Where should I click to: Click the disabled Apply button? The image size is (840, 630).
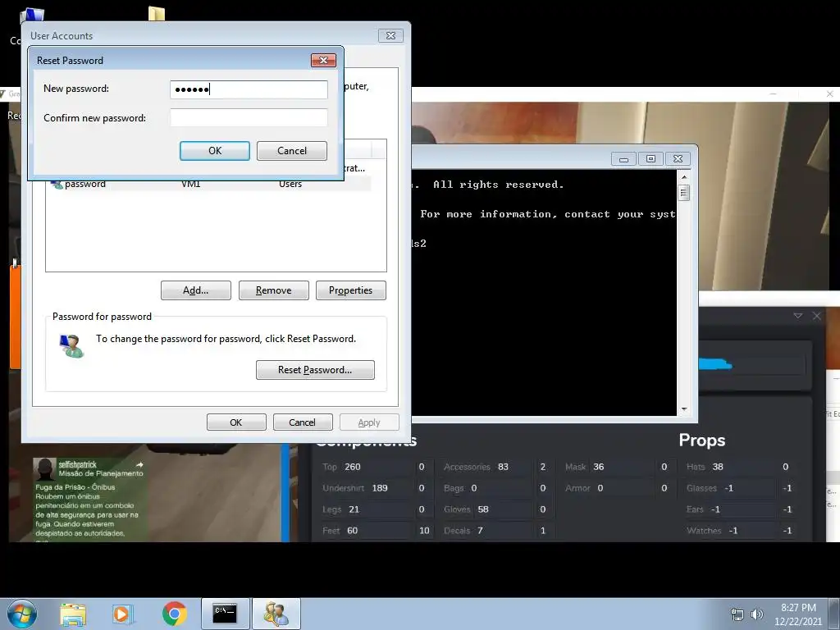tap(369, 422)
